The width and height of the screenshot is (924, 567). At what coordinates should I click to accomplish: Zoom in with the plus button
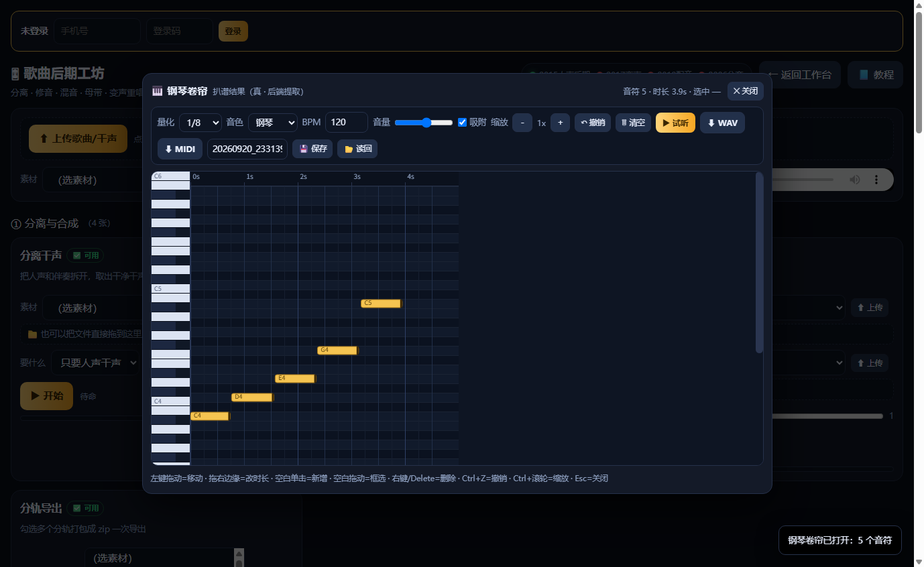coord(561,123)
